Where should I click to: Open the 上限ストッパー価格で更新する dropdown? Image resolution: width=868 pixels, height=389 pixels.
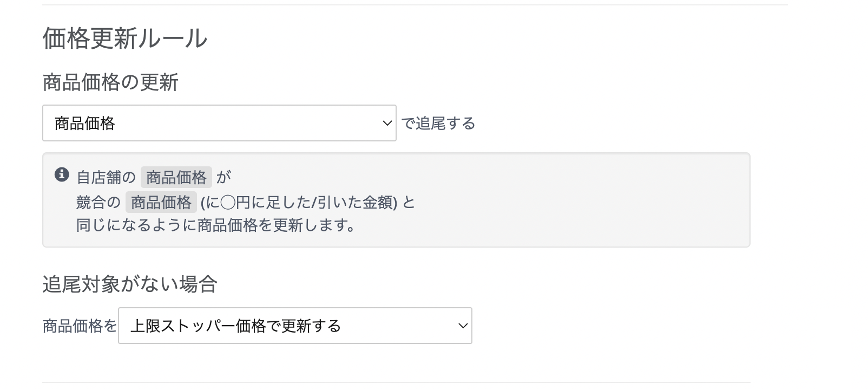pos(294,326)
